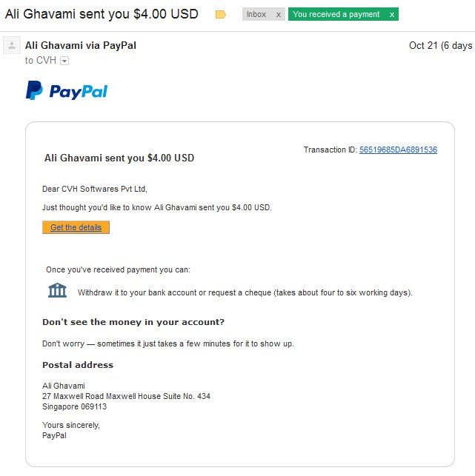Viewport: 475px width, 476px height.
Task: Open the 'You received a payment' label
Action: (336, 14)
